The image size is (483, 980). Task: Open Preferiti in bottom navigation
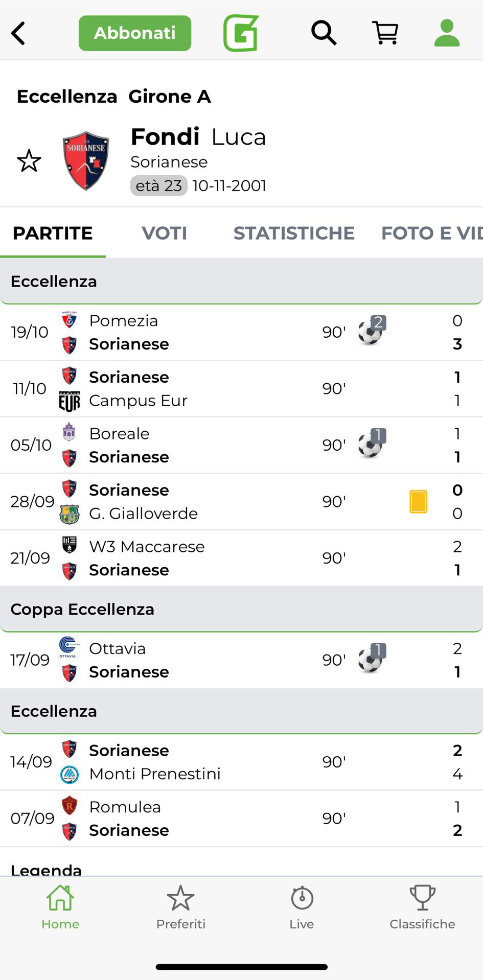[181, 907]
